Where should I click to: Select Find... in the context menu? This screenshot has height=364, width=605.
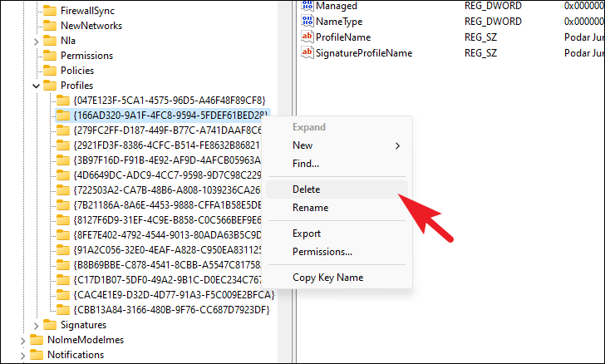305,164
